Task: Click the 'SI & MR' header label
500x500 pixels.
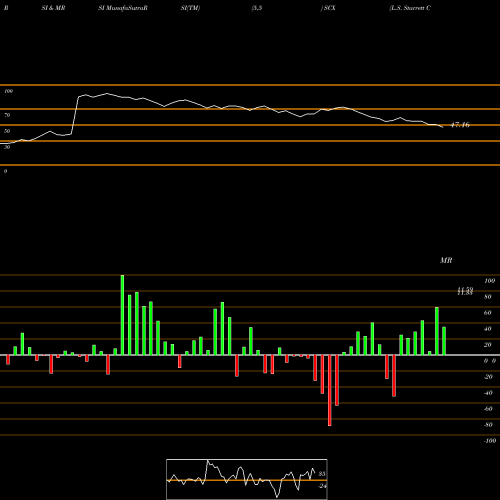Action: [x=53, y=8]
